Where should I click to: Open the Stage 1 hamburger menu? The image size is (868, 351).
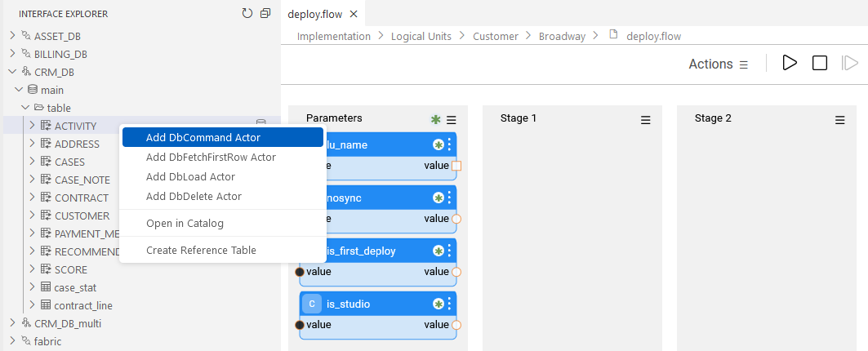tap(646, 119)
